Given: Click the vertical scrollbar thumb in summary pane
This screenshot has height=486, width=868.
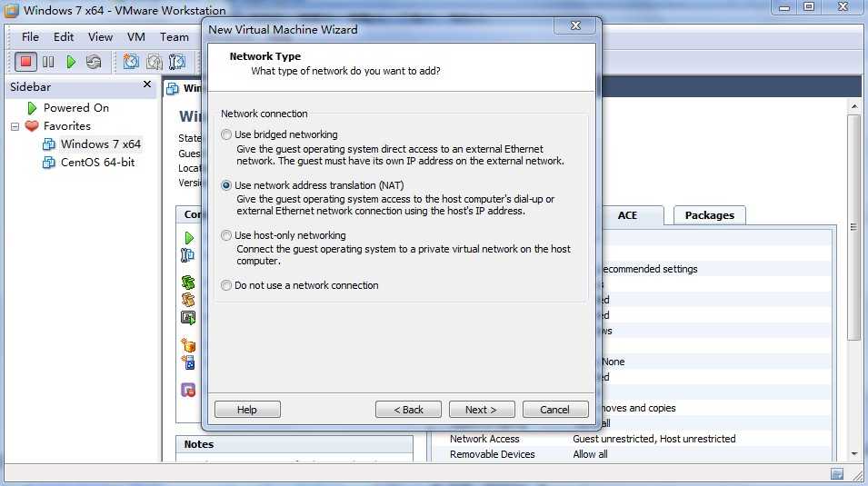Looking at the screenshot, I should pyautogui.click(x=853, y=227).
